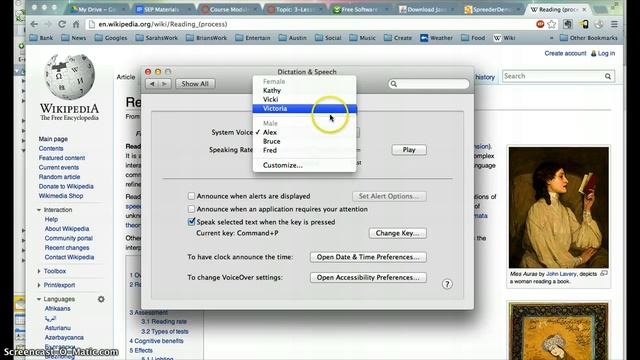Screen dimensions: 640x360
Task: Click the Log in user icon
Action: (593, 53)
